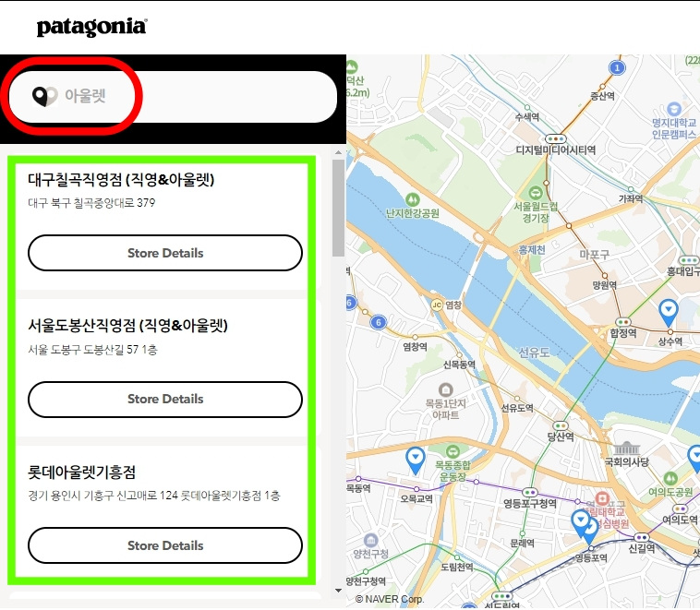The image size is (700, 610).
Task: Click the 여의도공원 park icon
Action: coord(670,479)
